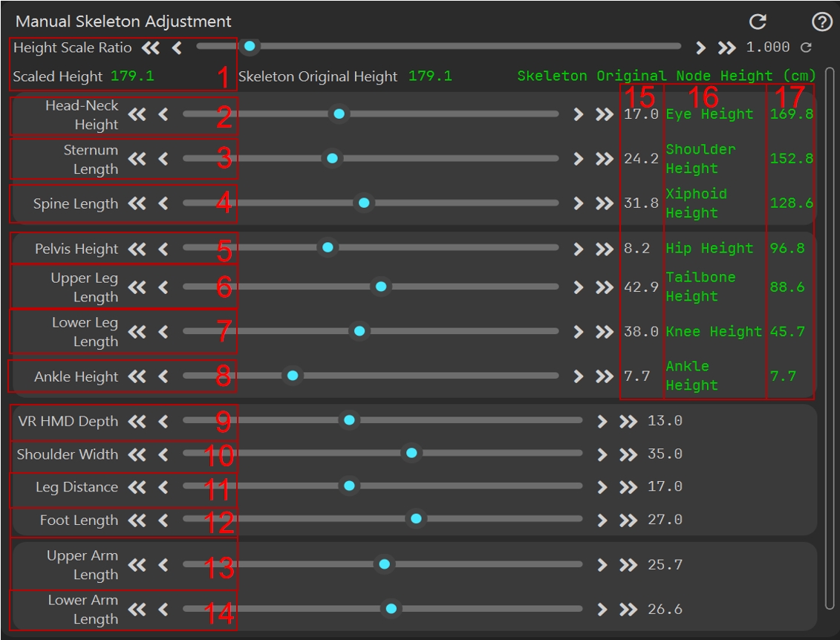Decrease Leg Distance by large step
840x640 pixels.
(x=137, y=487)
